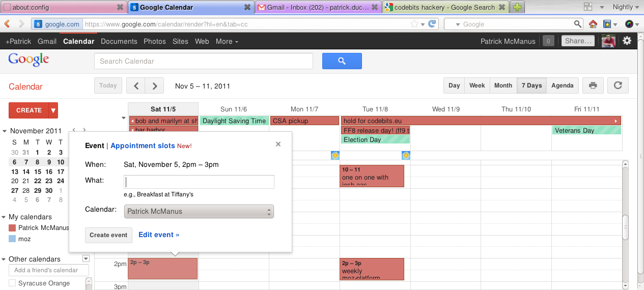Click the Add a friend's calendar field
The height and width of the screenshot is (290, 644).
point(49,270)
